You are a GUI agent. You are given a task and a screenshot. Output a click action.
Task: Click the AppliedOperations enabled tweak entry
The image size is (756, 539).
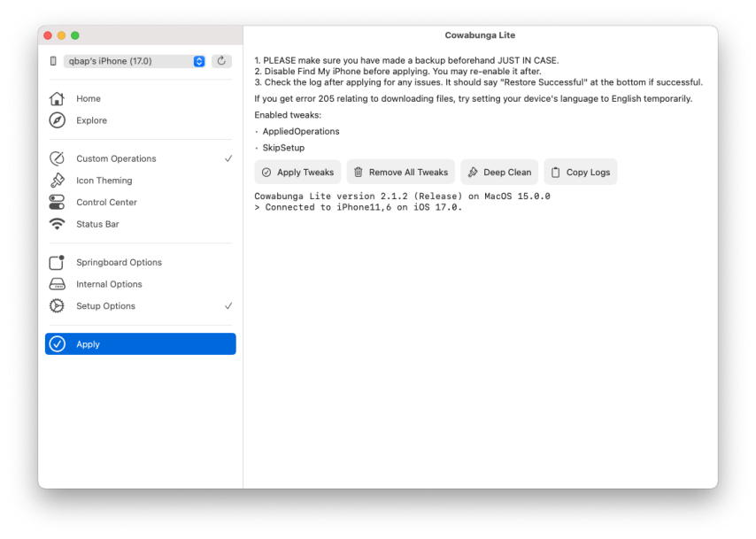301,131
